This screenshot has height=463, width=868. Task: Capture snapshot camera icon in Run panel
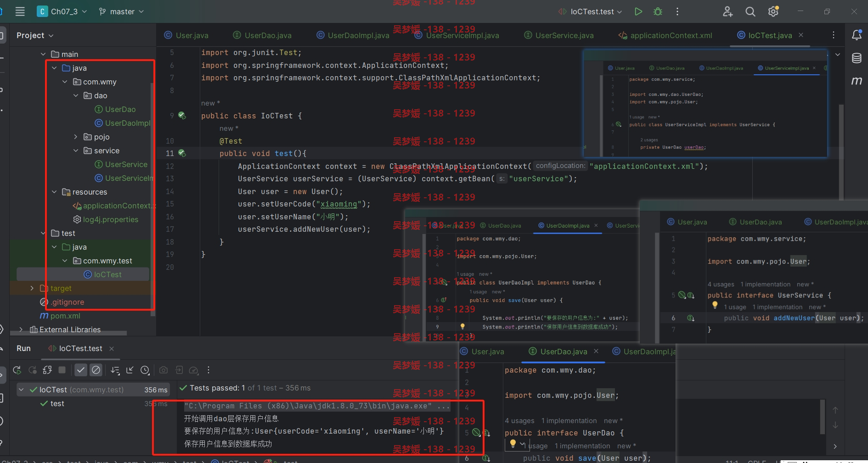coord(163,370)
